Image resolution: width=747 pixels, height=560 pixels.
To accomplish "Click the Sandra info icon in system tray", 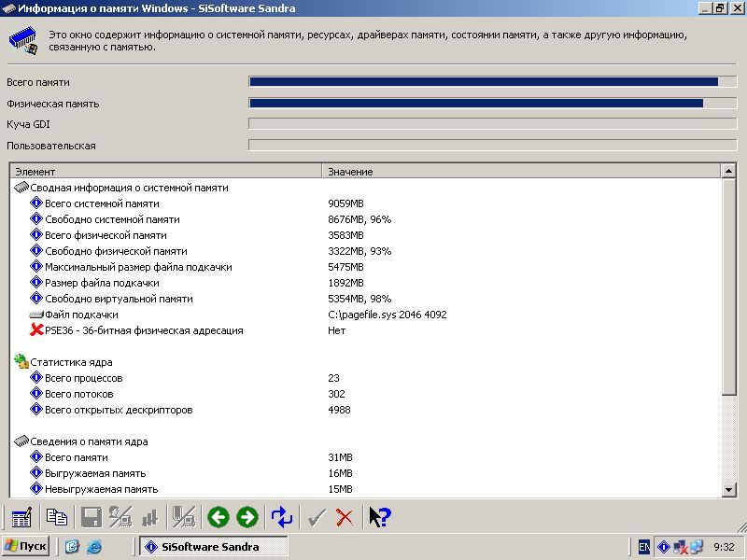I will tap(664, 547).
